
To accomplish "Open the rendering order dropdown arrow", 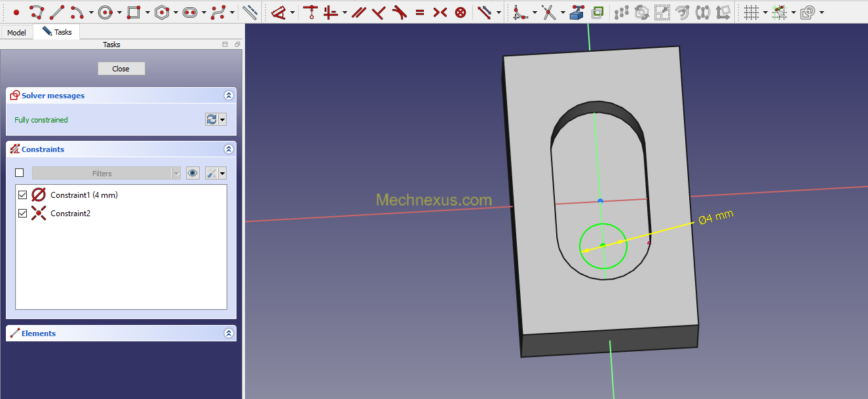I will pos(821,12).
